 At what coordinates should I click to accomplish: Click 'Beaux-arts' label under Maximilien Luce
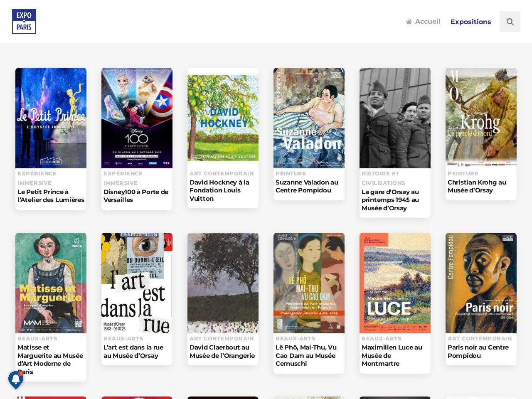click(x=382, y=339)
